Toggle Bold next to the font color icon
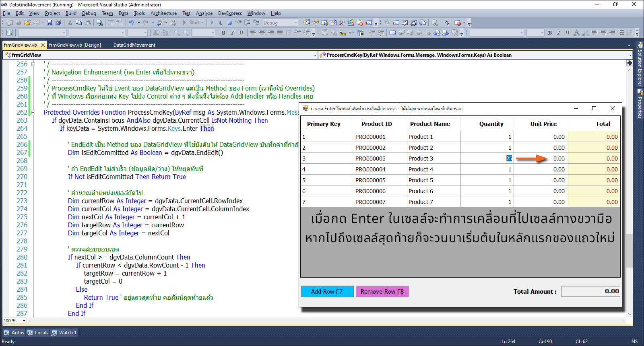Image resolution: width=644 pixels, height=346 pixels. pos(550,33)
